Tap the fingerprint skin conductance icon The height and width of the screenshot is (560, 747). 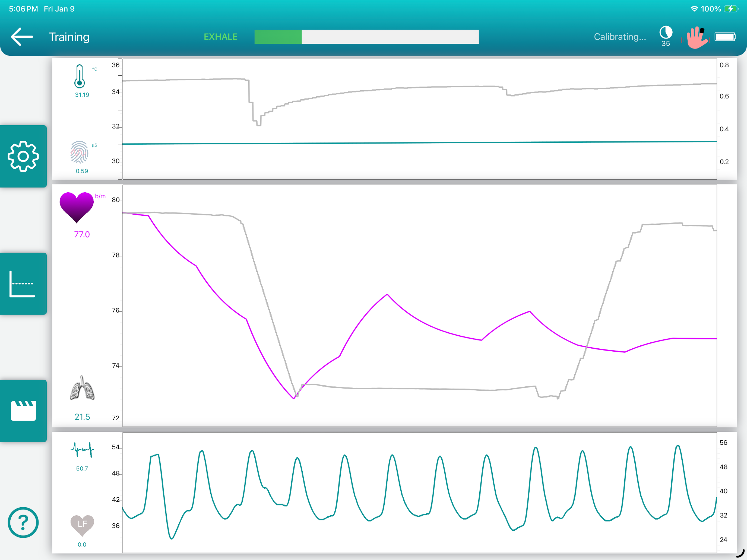pos(79,152)
